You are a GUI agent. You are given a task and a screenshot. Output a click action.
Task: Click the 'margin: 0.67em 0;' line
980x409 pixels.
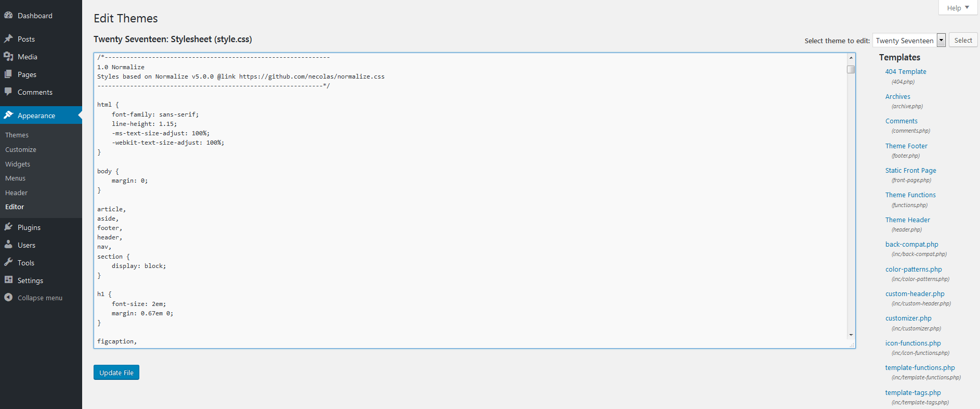coord(142,313)
